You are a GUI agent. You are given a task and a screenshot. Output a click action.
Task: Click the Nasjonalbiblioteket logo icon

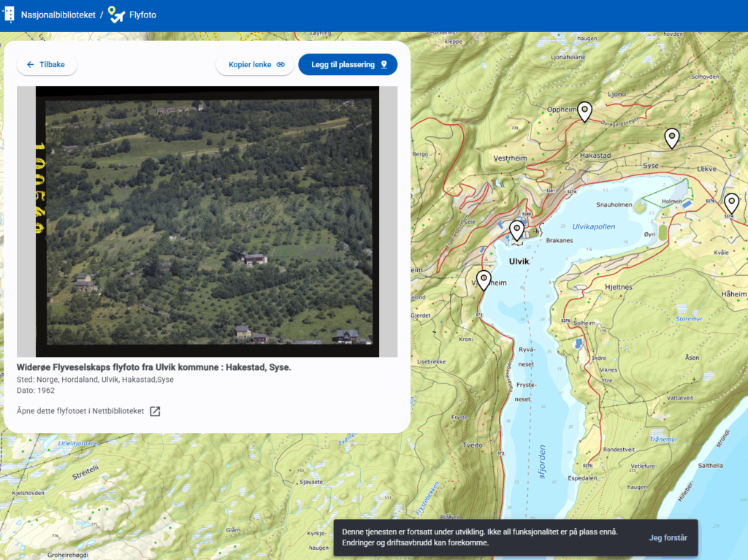pos(9,15)
